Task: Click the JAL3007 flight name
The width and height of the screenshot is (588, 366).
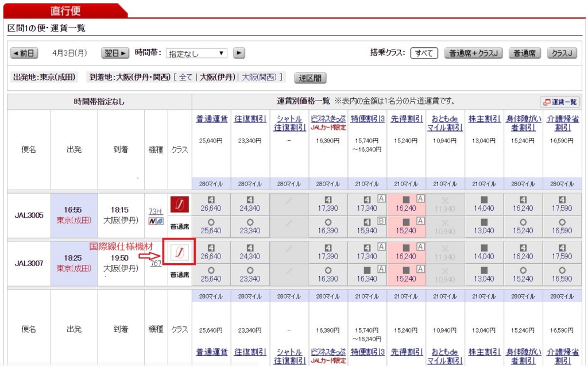Action: pos(29,264)
